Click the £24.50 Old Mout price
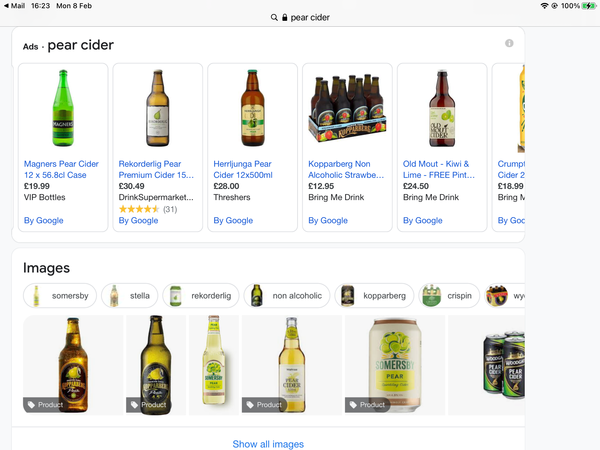Image resolution: width=600 pixels, height=450 pixels. tap(416, 186)
